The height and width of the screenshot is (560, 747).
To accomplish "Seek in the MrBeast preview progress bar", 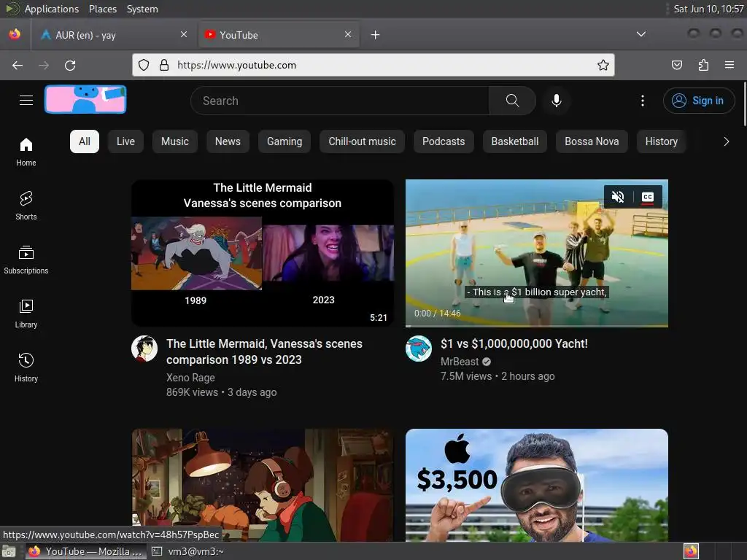I will (x=536, y=326).
